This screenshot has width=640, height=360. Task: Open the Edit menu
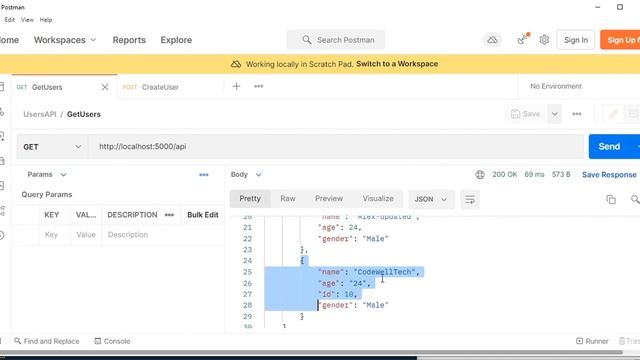9,20
